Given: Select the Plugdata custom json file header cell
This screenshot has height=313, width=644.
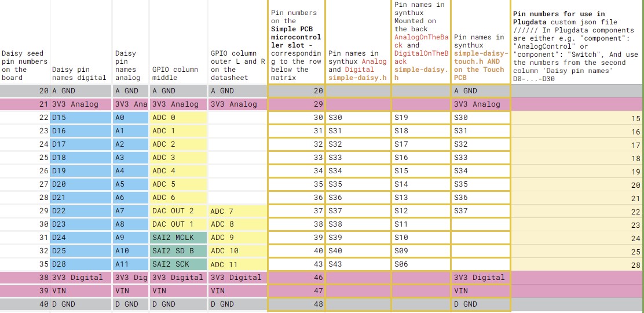Looking at the screenshot, I should [x=577, y=42].
